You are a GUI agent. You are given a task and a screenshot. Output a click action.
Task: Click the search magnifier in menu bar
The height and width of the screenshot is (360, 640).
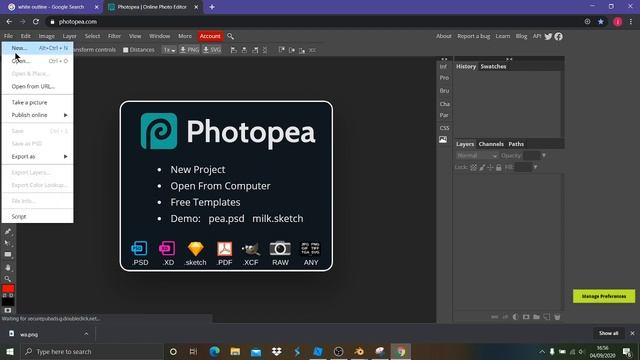(x=231, y=36)
